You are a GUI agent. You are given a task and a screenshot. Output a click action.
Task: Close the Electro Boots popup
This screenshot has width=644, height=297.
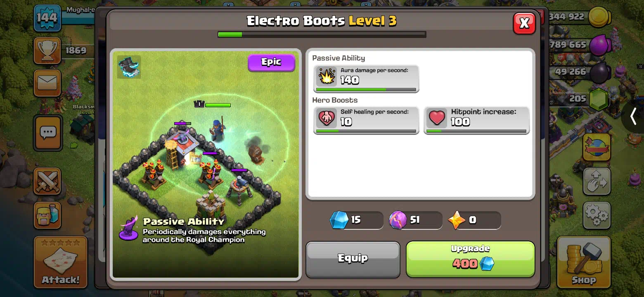(524, 23)
